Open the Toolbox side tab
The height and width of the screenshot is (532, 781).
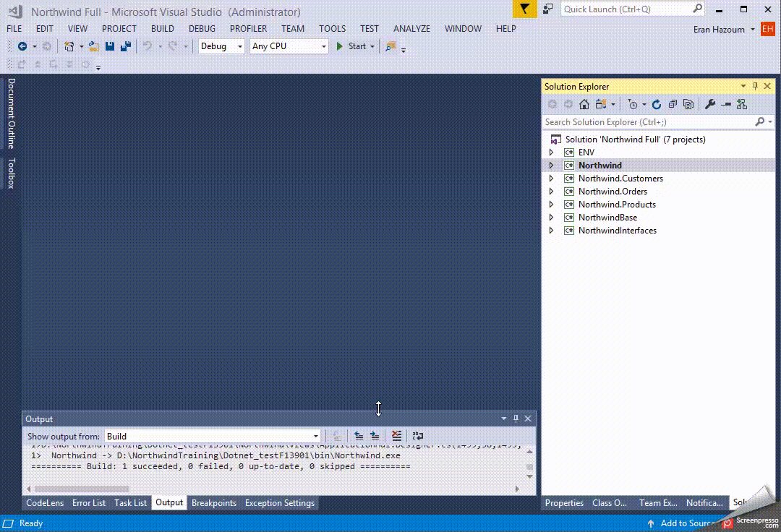11,173
